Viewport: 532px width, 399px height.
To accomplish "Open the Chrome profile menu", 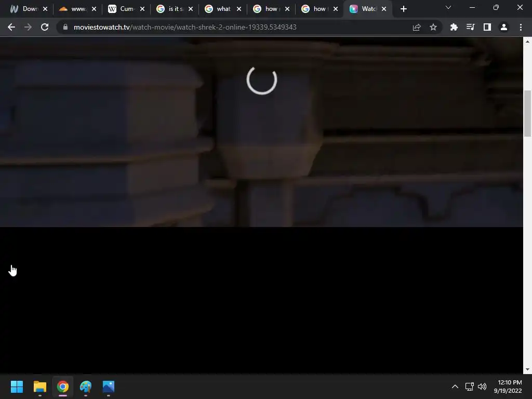I will click(503, 27).
